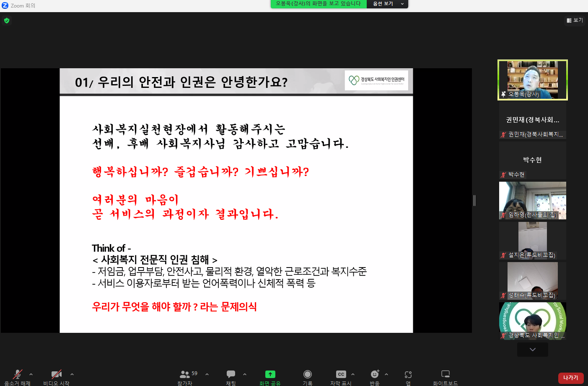Open audio options caret next to microphone

(31, 374)
